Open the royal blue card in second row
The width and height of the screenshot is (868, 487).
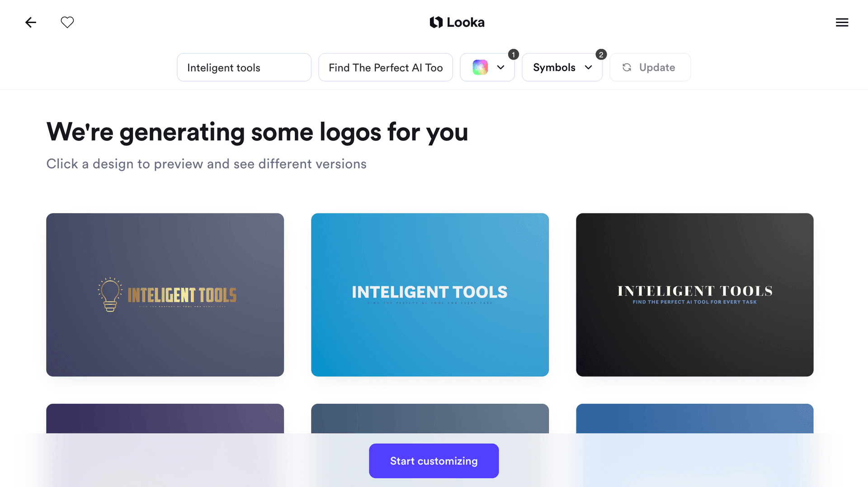click(x=694, y=418)
